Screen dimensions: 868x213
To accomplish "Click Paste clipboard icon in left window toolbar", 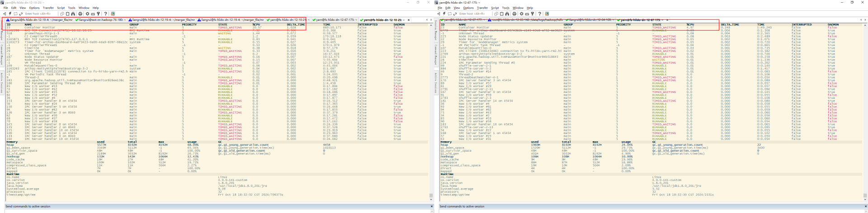I will tap(68, 14).
